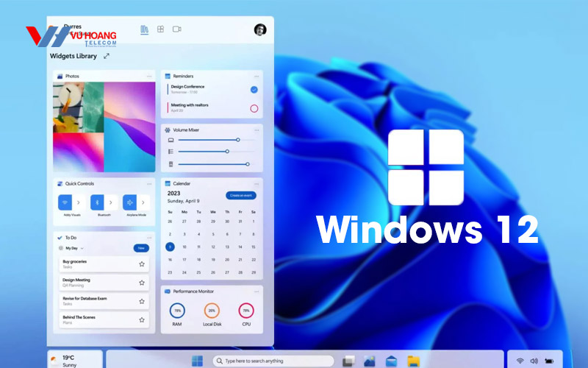Open the Photos widget options menu

pos(149,77)
